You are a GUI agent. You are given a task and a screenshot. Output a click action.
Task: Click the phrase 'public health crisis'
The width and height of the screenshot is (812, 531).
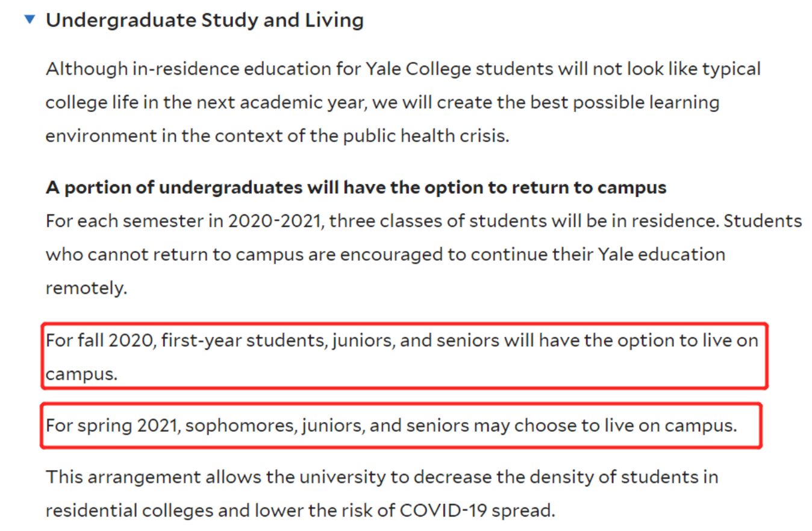pyautogui.click(x=425, y=135)
